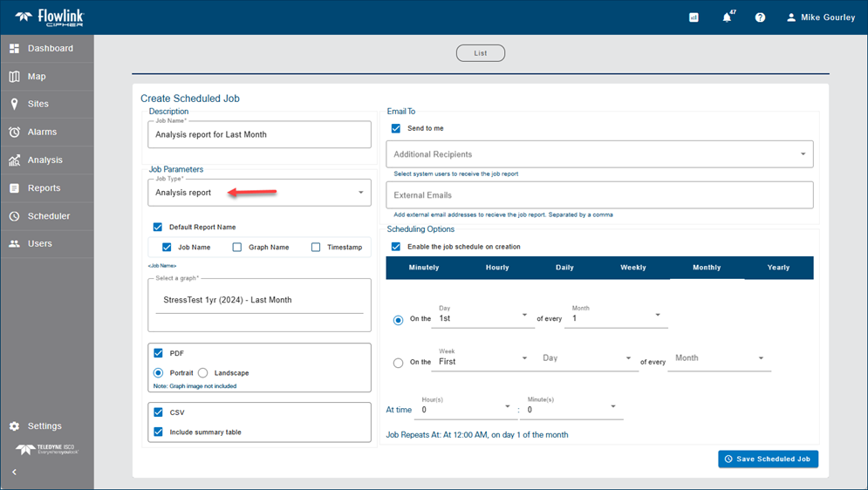Image resolution: width=868 pixels, height=490 pixels.
Task: Click the External Emails input field
Action: pyautogui.click(x=599, y=195)
